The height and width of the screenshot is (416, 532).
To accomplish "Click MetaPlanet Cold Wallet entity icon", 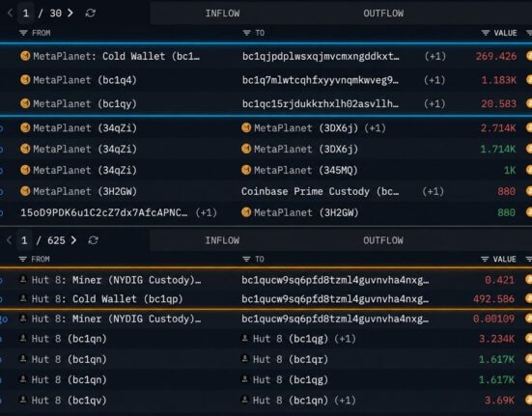I will pos(25,56).
